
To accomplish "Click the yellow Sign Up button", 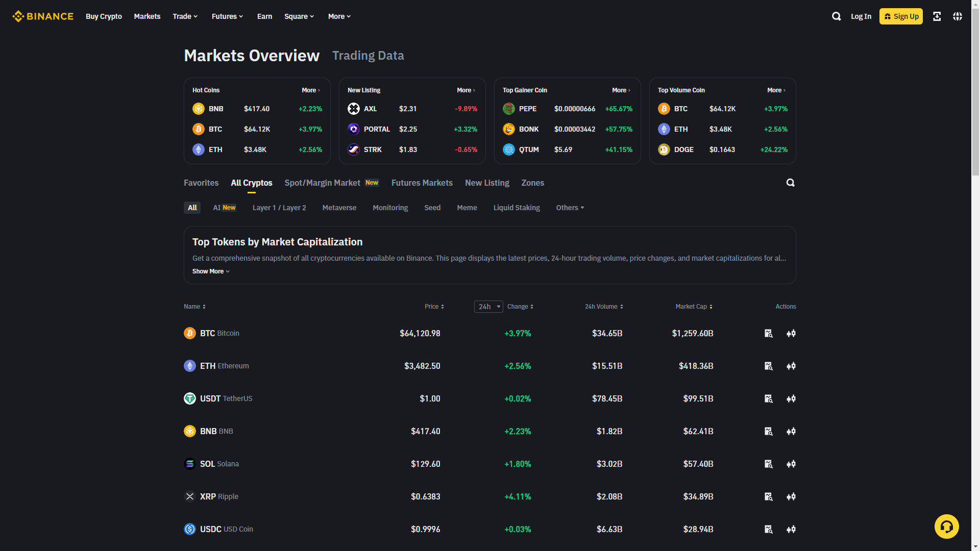I will pyautogui.click(x=901, y=16).
